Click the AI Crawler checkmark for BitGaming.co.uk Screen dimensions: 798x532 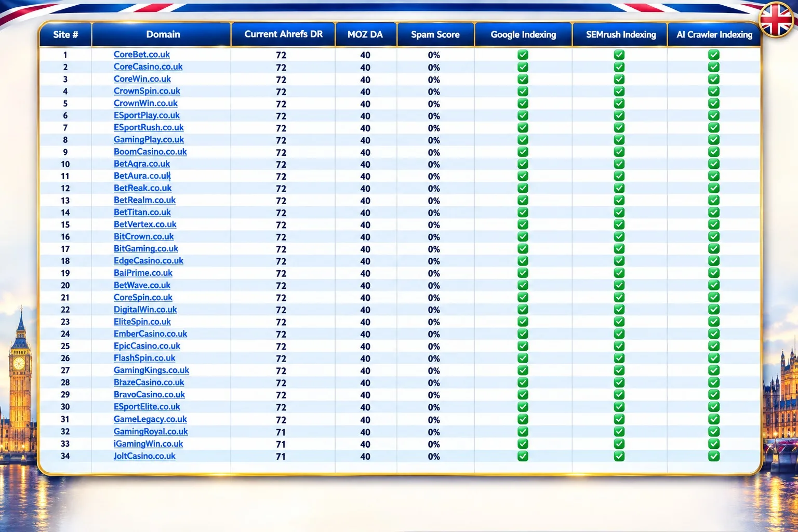(714, 249)
